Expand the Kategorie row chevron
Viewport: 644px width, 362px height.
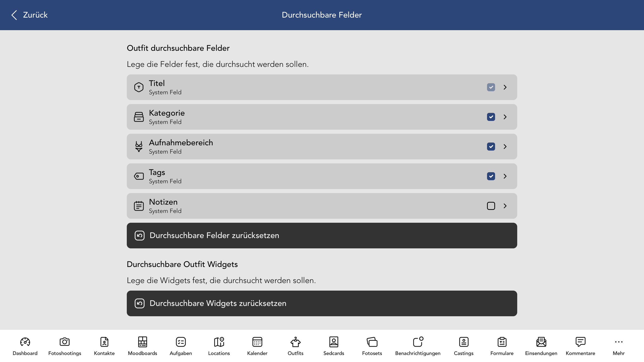coord(505,117)
